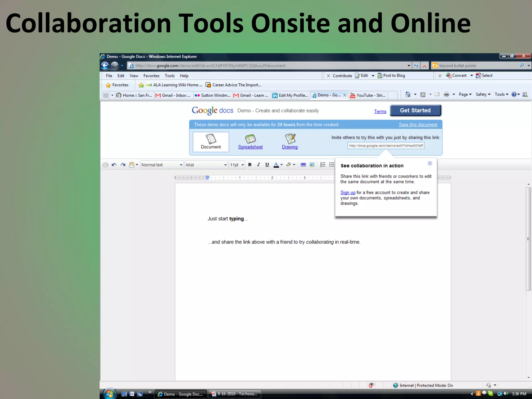The height and width of the screenshot is (399, 532).
Task: Expand the Convert toolbar dropdown
Action: (x=471, y=76)
